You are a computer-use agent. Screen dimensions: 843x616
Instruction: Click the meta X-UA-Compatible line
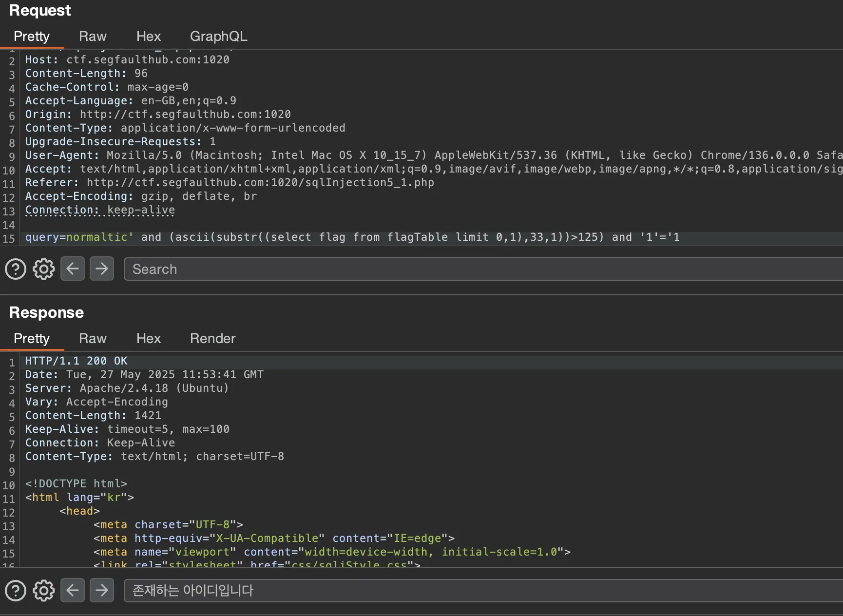click(274, 538)
